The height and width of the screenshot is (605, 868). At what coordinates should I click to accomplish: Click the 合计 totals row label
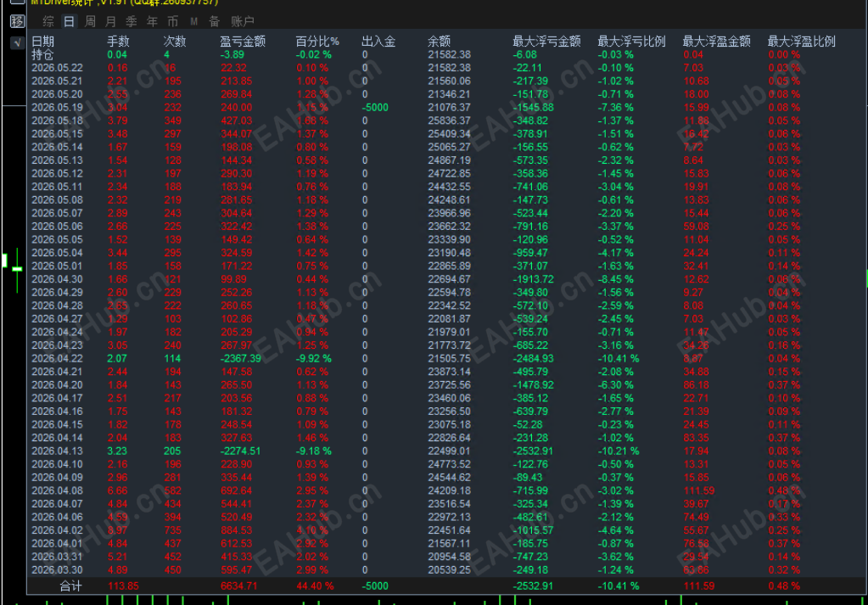click(70, 586)
